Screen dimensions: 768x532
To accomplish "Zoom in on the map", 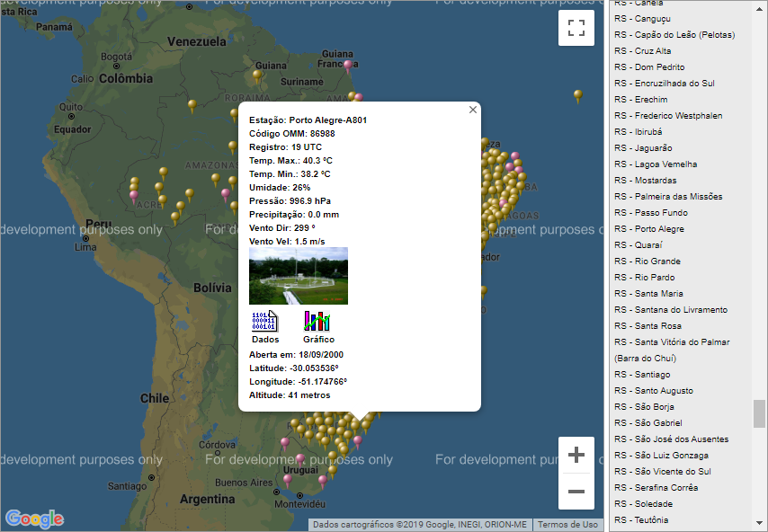I will click(576, 455).
